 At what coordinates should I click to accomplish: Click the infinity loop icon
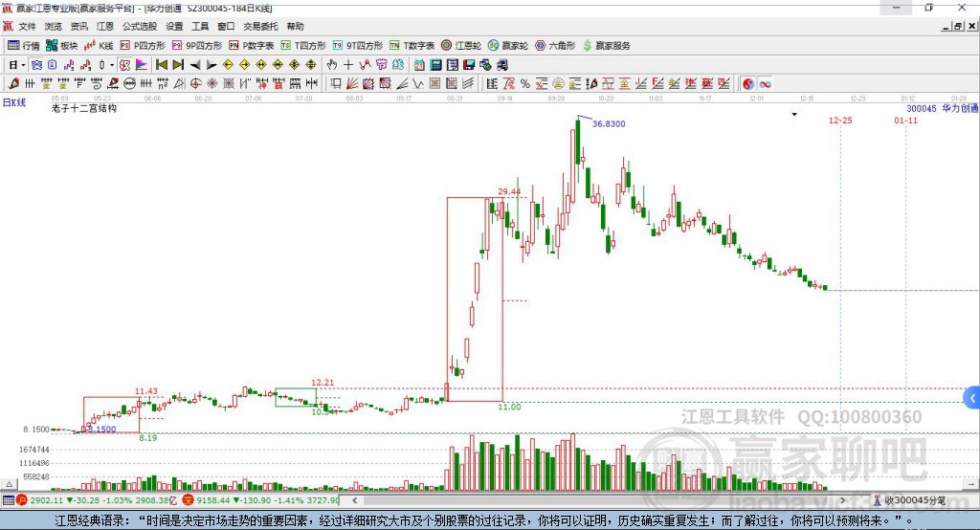coord(765,84)
